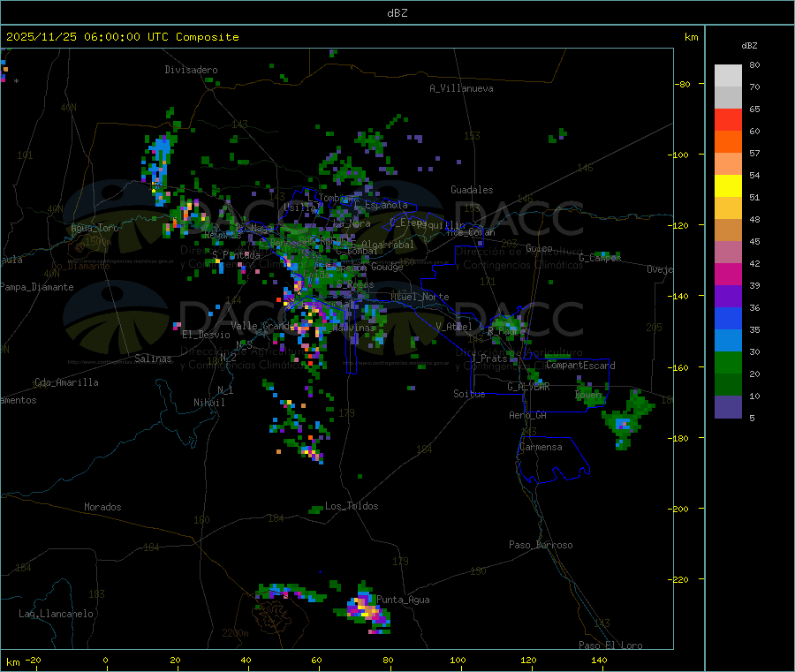Click the Agua_Toro location label
This screenshot has width=795, height=672.
pos(95,228)
